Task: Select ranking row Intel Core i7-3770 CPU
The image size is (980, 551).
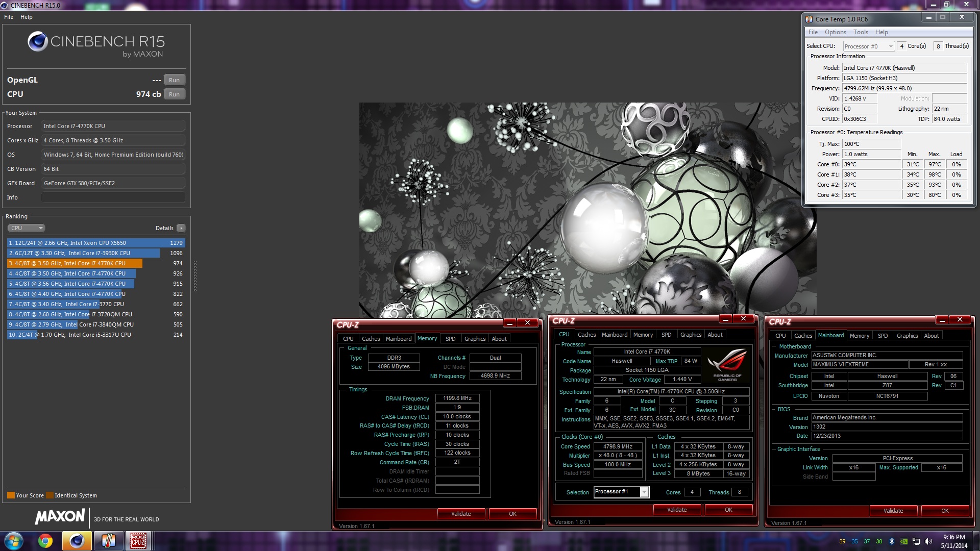Action: click(x=95, y=304)
